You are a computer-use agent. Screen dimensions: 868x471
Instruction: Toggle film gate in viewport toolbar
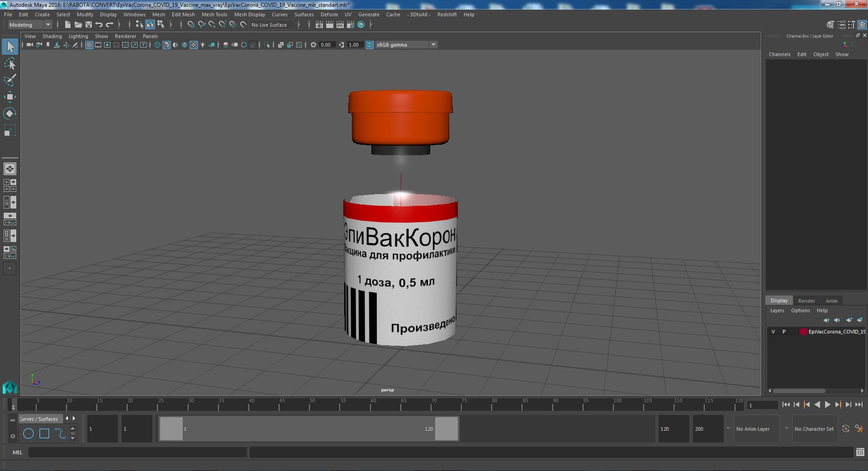pyautogui.click(x=98, y=45)
